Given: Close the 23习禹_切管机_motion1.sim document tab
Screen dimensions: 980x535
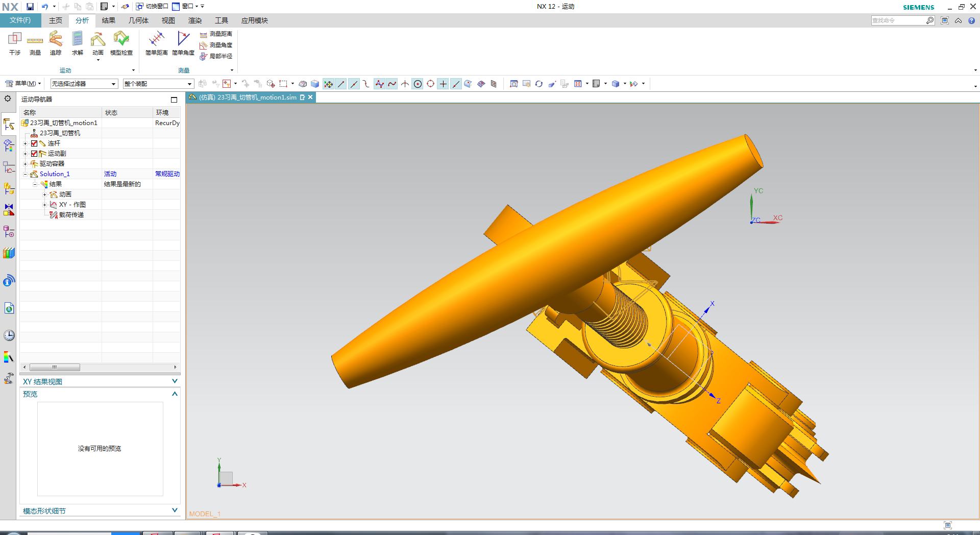Looking at the screenshot, I should [310, 97].
